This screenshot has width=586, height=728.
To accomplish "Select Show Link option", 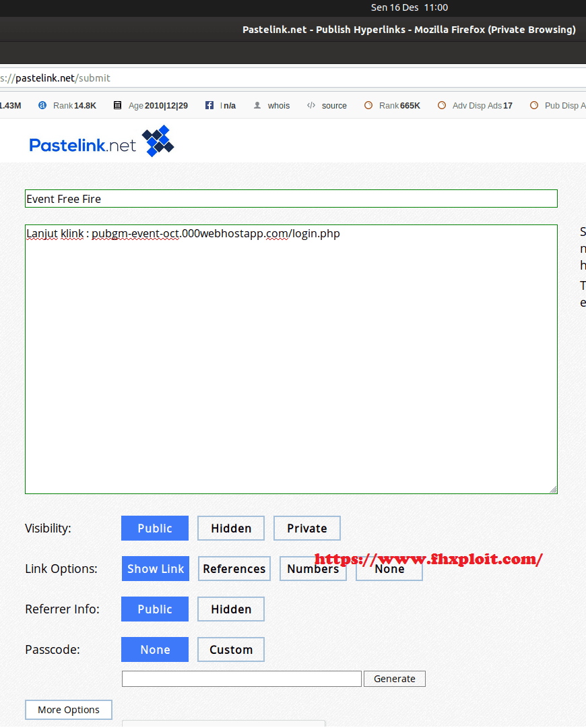I will pyautogui.click(x=156, y=569).
